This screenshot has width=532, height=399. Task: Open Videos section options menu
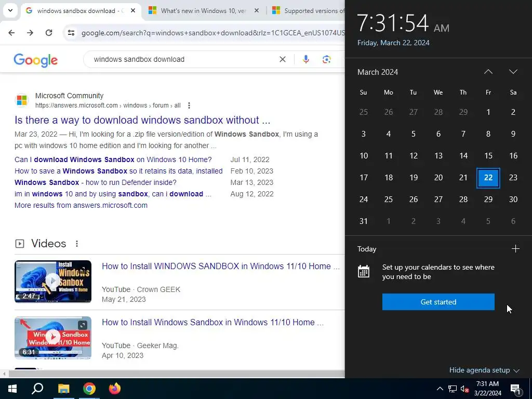(x=77, y=244)
